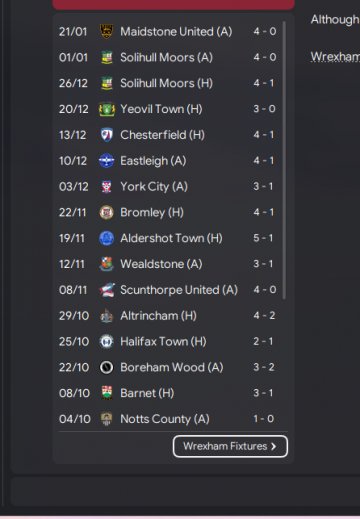Click the Chesterfield club badge
This screenshot has width=360, height=519.
coord(107,135)
